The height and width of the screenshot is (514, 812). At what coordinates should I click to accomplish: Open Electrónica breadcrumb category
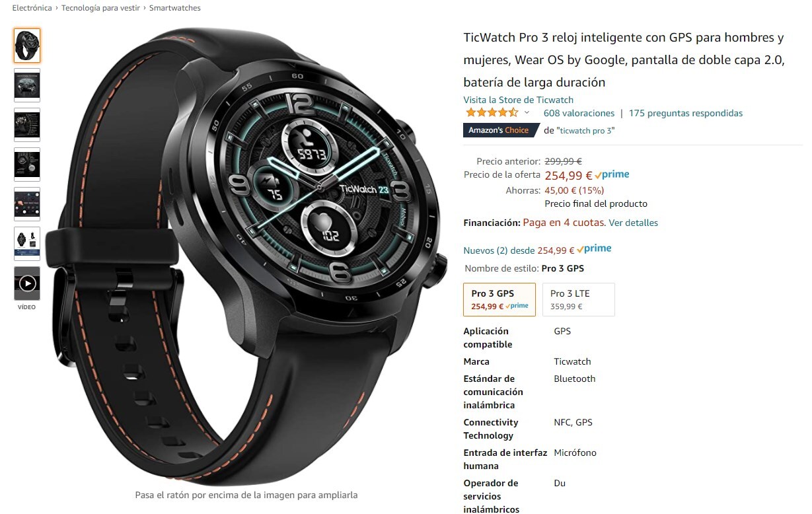coord(32,8)
